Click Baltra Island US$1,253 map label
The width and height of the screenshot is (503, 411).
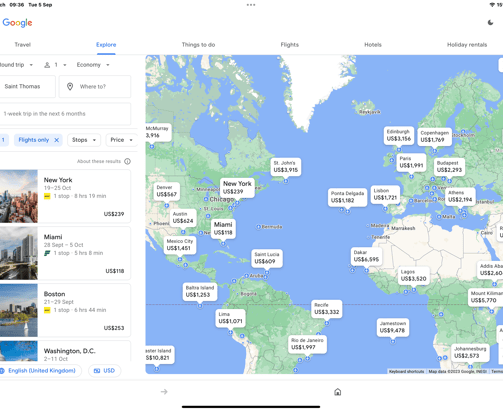coord(200,291)
